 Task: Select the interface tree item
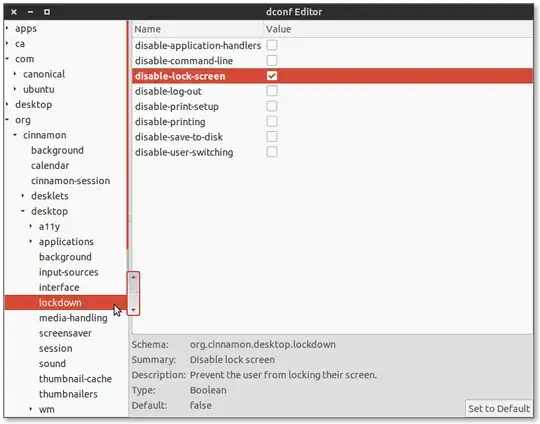click(59, 287)
